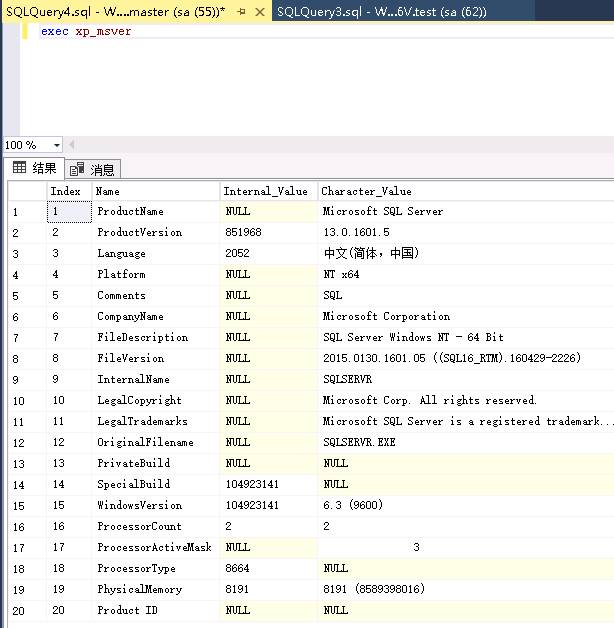614x628 pixels.
Task: Open the 100 % zoom dropdown
Action: [55, 145]
